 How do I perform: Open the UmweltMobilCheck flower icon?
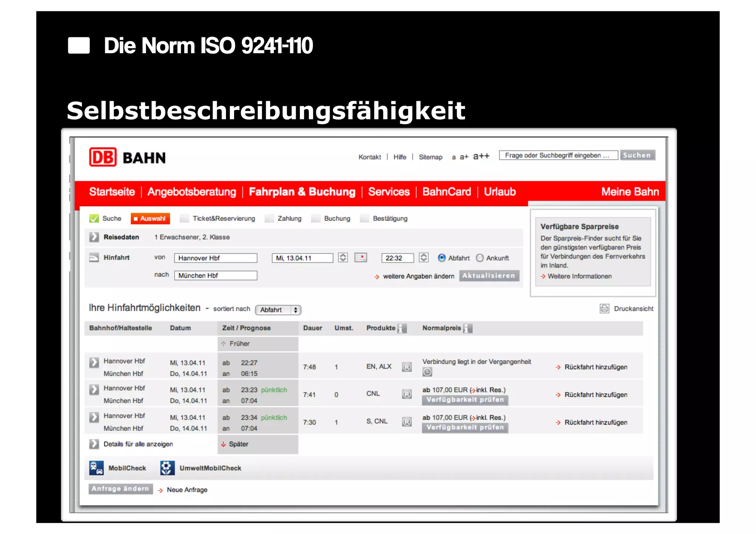pyautogui.click(x=167, y=468)
